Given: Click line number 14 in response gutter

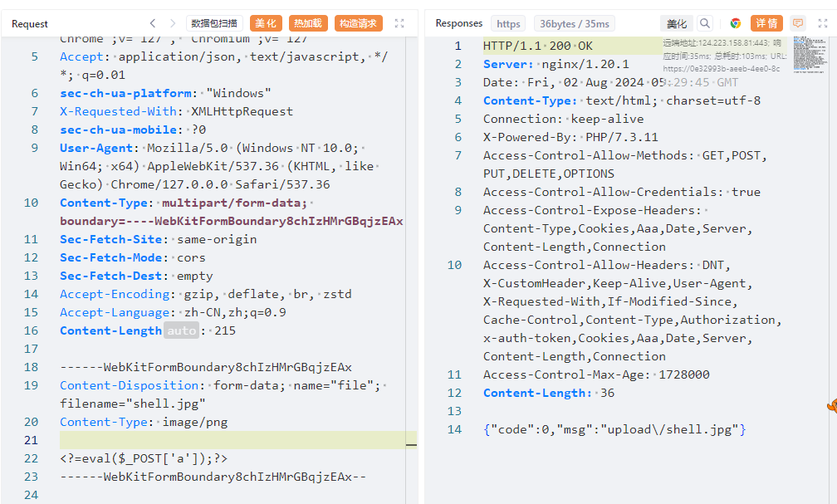Looking at the screenshot, I should tap(454, 429).
